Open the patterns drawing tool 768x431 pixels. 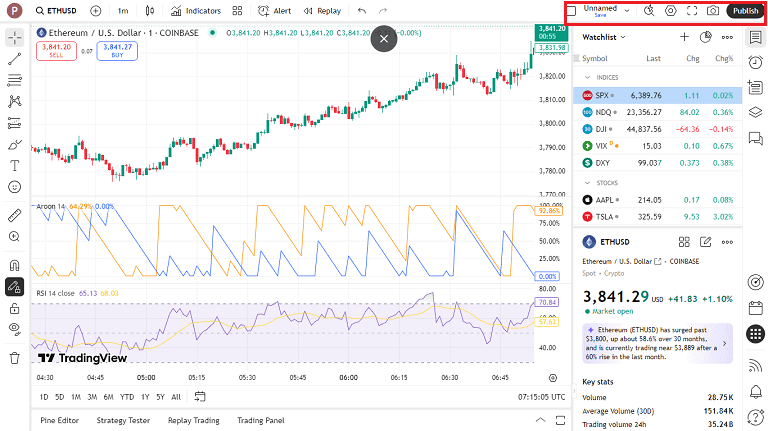point(15,101)
